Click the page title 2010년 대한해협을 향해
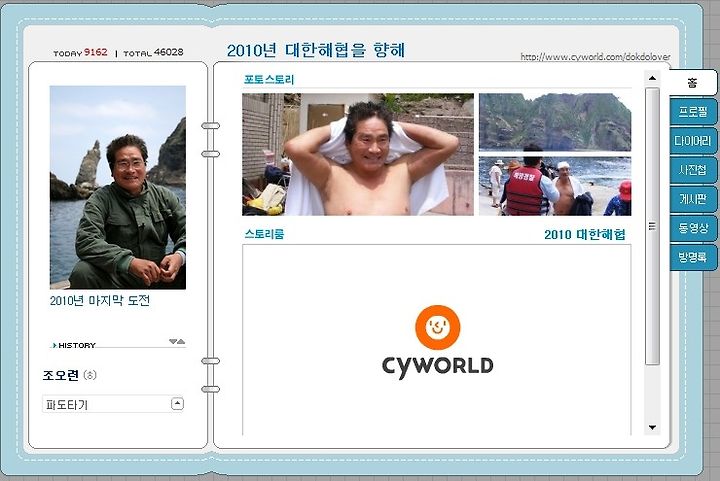The width and height of the screenshot is (720, 481). tap(316, 50)
